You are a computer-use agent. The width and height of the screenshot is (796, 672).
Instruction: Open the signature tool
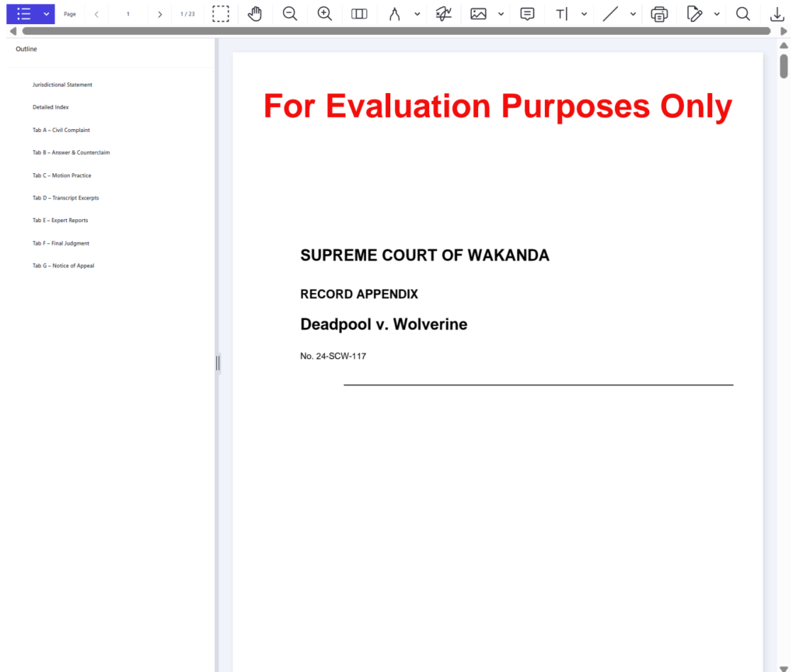(x=444, y=14)
